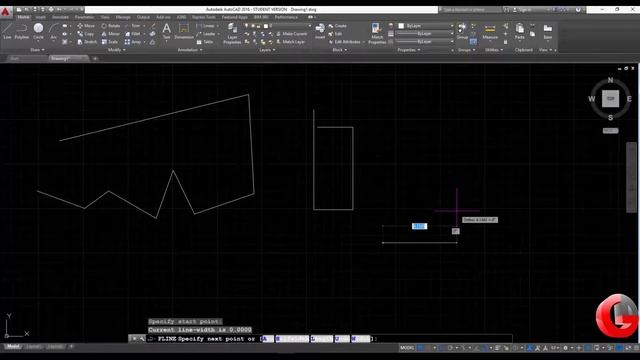Select the Polyline tool
The width and height of the screenshot is (640, 360).
click(x=22, y=31)
